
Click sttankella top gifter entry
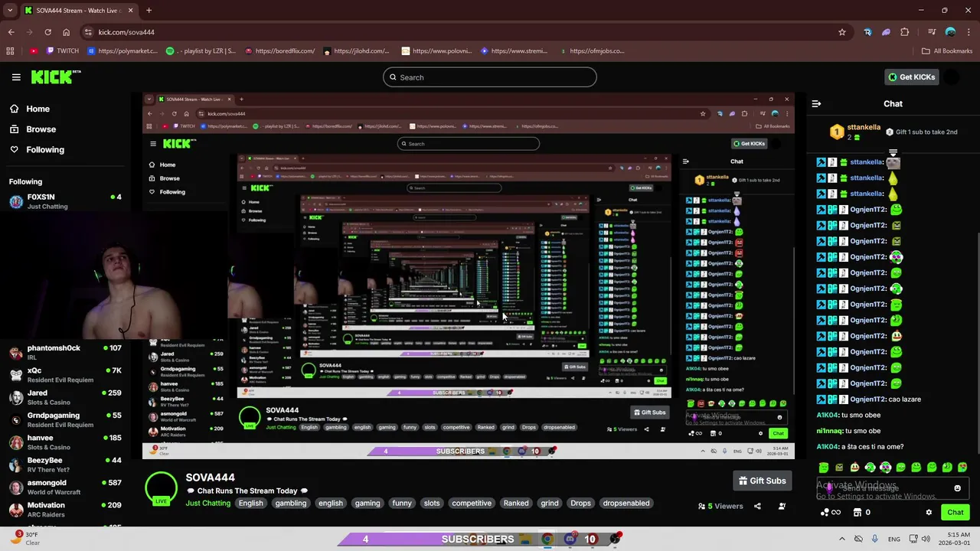(857, 132)
